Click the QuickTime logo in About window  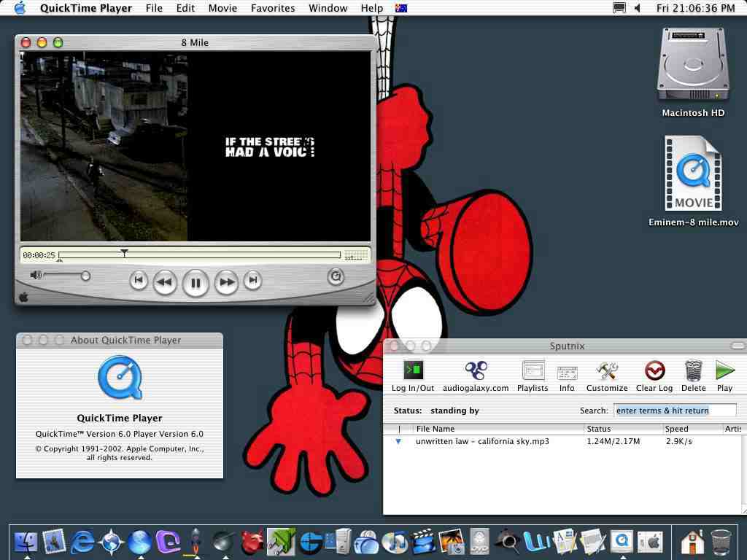coord(120,378)
